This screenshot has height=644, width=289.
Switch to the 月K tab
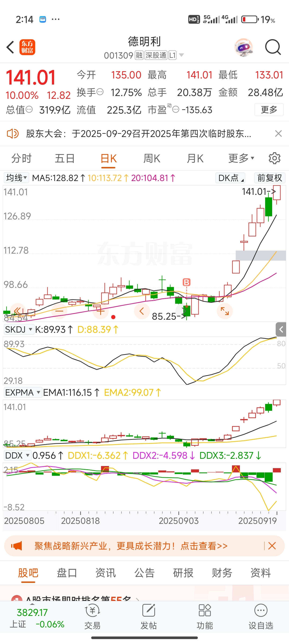pos(195,158)
